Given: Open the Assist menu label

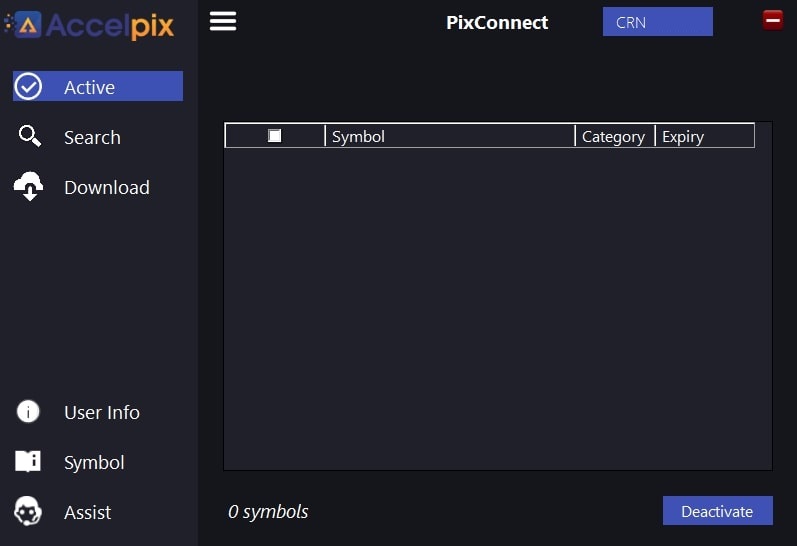Looking at the screenshot, I should [87, 512].
